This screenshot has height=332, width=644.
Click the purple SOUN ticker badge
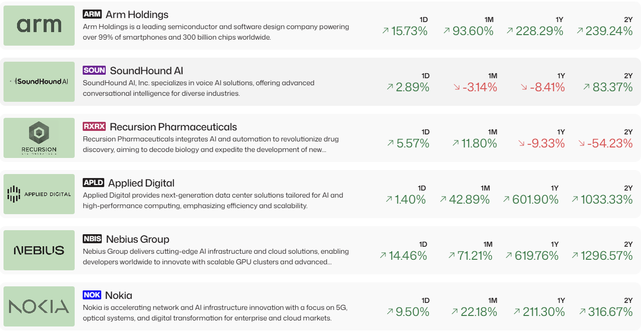pyautogui.click(x=94, y=71)
